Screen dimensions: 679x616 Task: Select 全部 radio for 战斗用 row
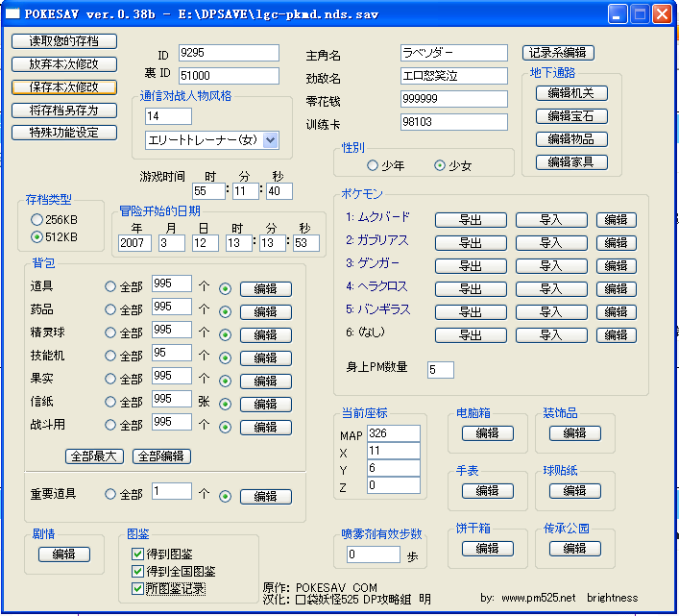(110, 425)
